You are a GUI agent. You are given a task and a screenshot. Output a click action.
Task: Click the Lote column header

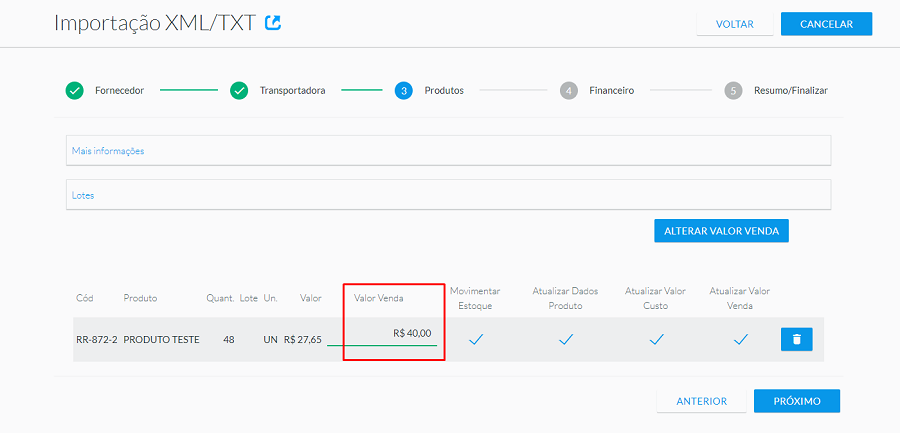click(249, 298)
